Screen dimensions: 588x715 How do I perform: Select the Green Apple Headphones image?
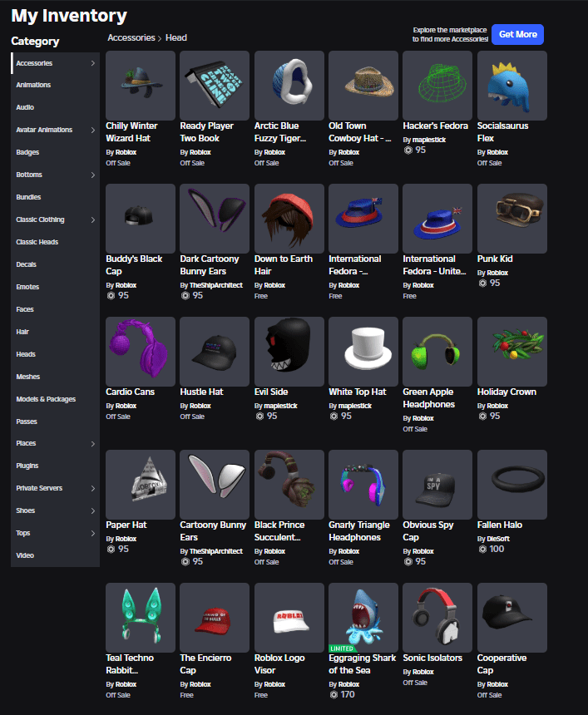pyautogui.click(x=437, y=352)
